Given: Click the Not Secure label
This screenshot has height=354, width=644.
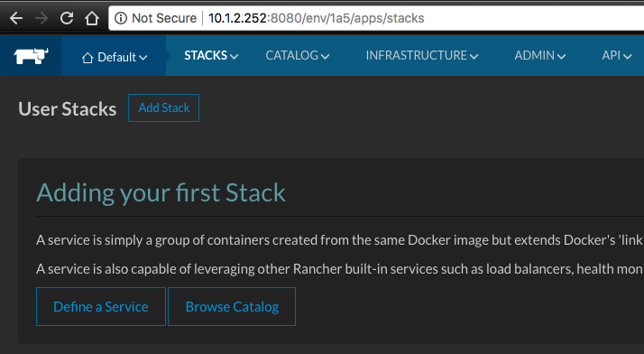Looking at the screenshot, I should pos(164,18).
